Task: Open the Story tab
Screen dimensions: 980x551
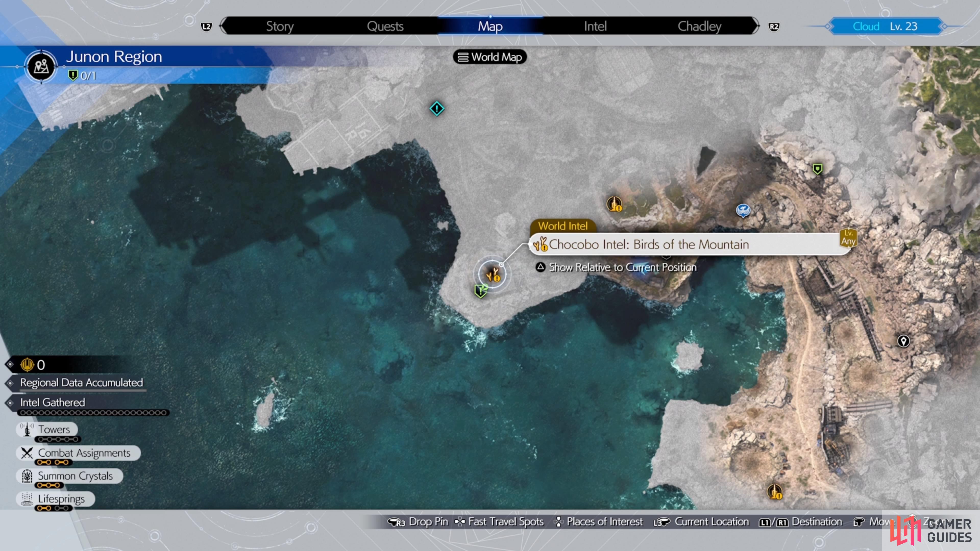Action: coord(280,26)
